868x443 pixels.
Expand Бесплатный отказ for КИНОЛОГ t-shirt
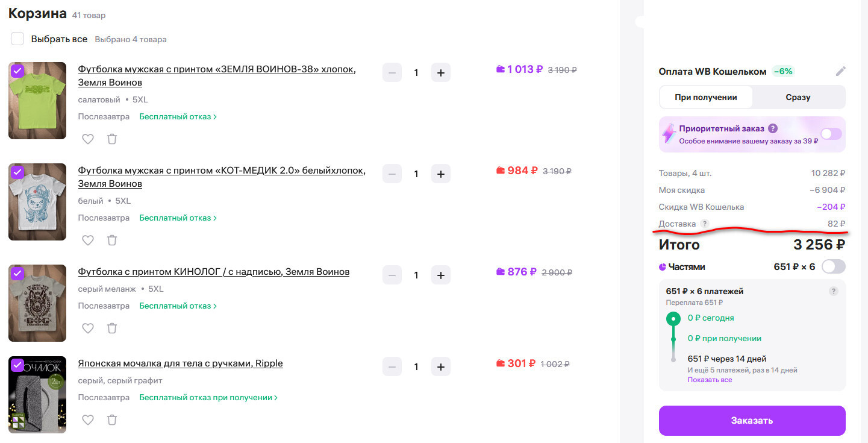(x=178, y=306)
